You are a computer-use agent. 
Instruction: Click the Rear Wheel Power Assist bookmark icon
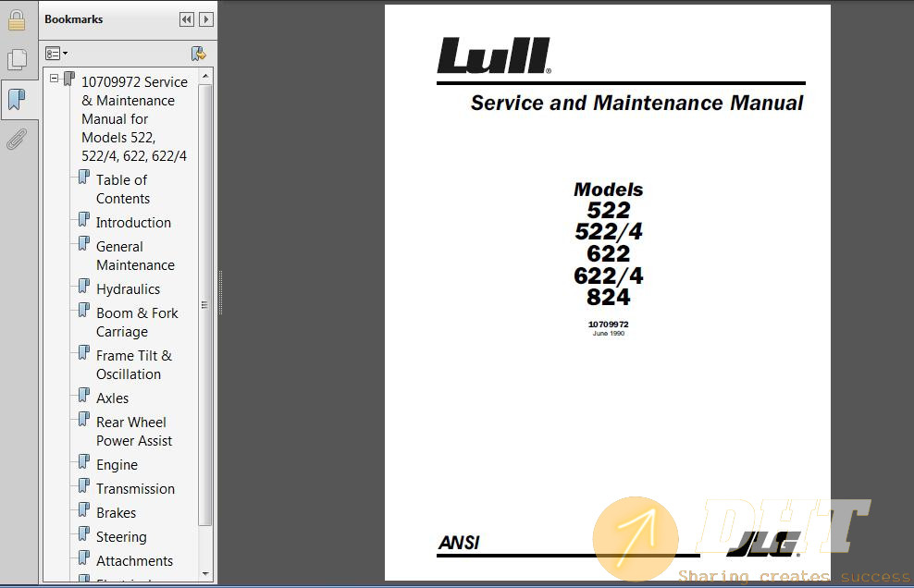pyautogui.click(x=84, y=419)
